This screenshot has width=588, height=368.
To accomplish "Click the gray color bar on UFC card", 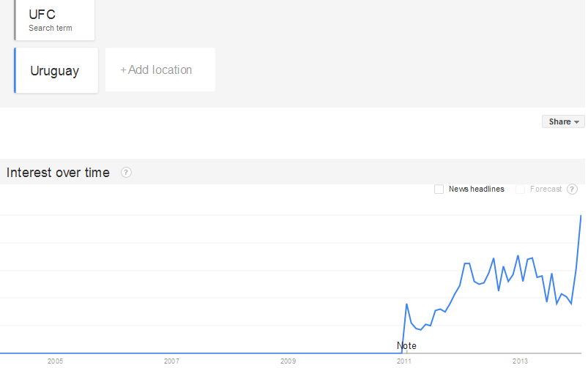I will click(x=15, y=20).
